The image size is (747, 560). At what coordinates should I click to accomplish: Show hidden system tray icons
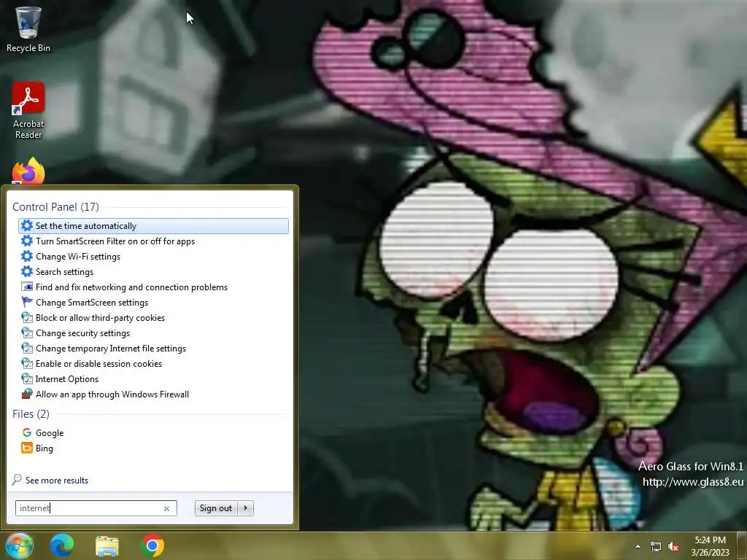click(x=638, y=546)
